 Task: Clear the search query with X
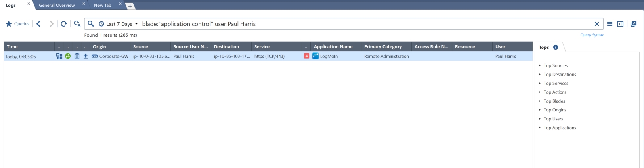tap(596, 24)
